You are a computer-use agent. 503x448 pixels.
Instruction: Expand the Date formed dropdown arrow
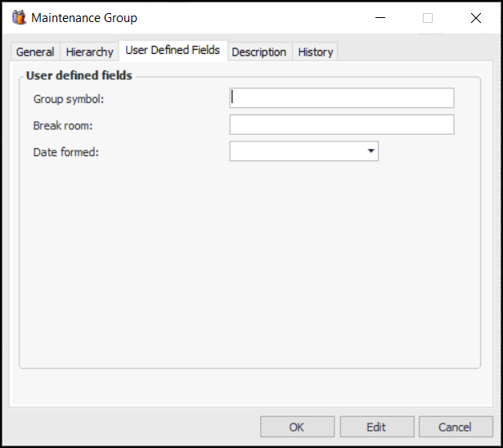[x=371, y=151]
